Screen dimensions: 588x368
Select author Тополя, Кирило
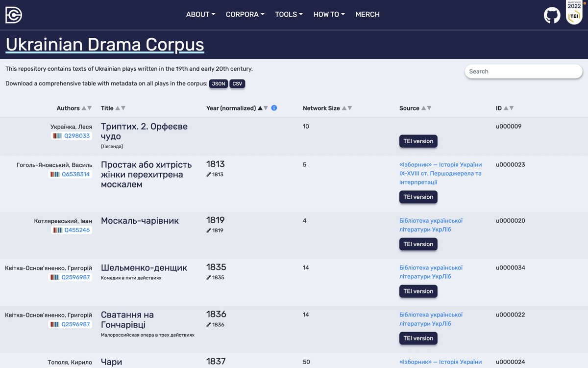[70, 362]
